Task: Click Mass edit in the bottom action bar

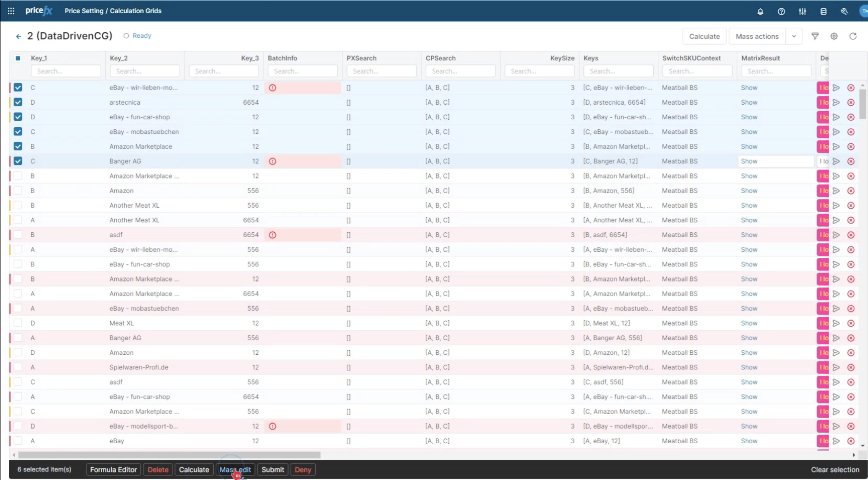Action: 235,470
